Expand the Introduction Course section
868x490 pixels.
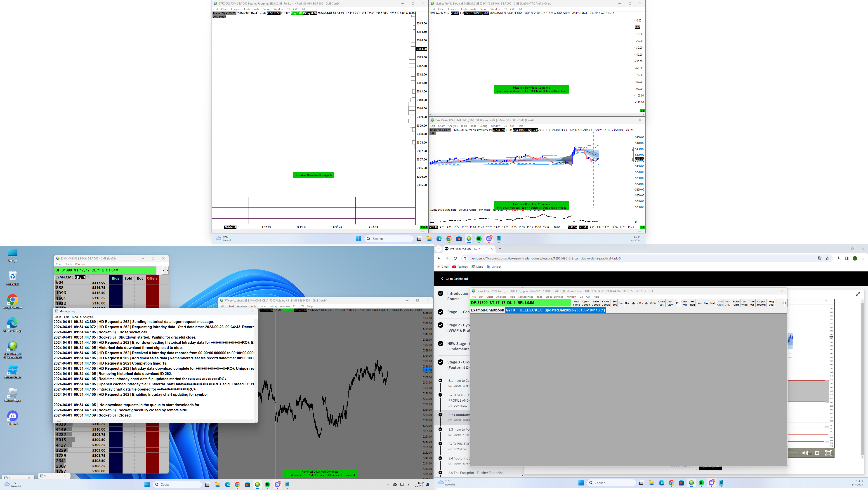pos(453,296)
